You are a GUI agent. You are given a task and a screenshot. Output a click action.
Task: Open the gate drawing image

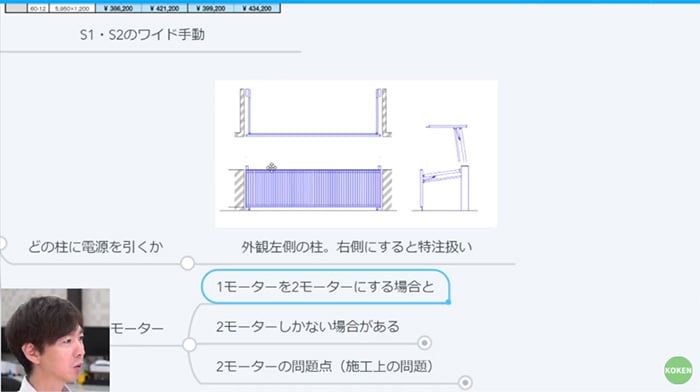point(356,154)
